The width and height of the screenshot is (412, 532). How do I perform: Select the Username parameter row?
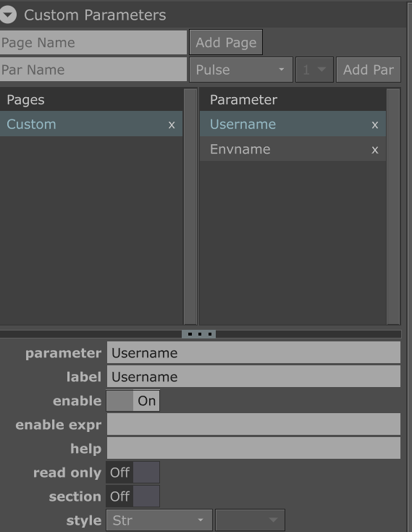(x=293, y=124)
